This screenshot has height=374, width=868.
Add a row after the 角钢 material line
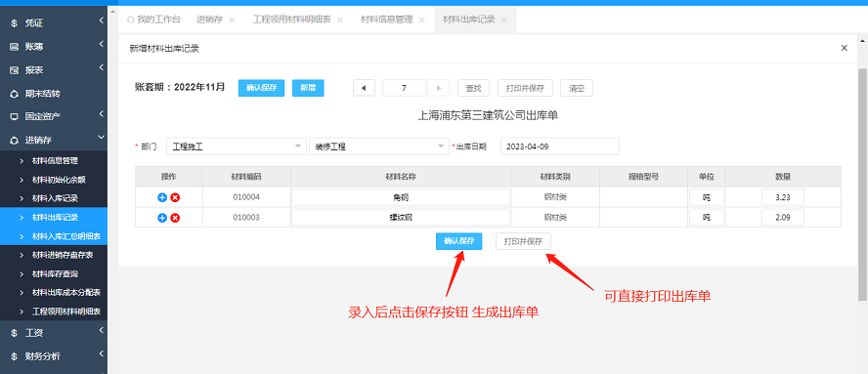[x=162, y=197]
